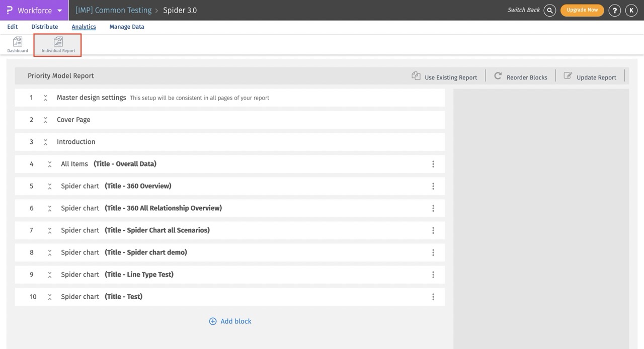Open the Dashboard analytics icon
Image resolution: width=644 pixels, height=349 pixels.
18,42
